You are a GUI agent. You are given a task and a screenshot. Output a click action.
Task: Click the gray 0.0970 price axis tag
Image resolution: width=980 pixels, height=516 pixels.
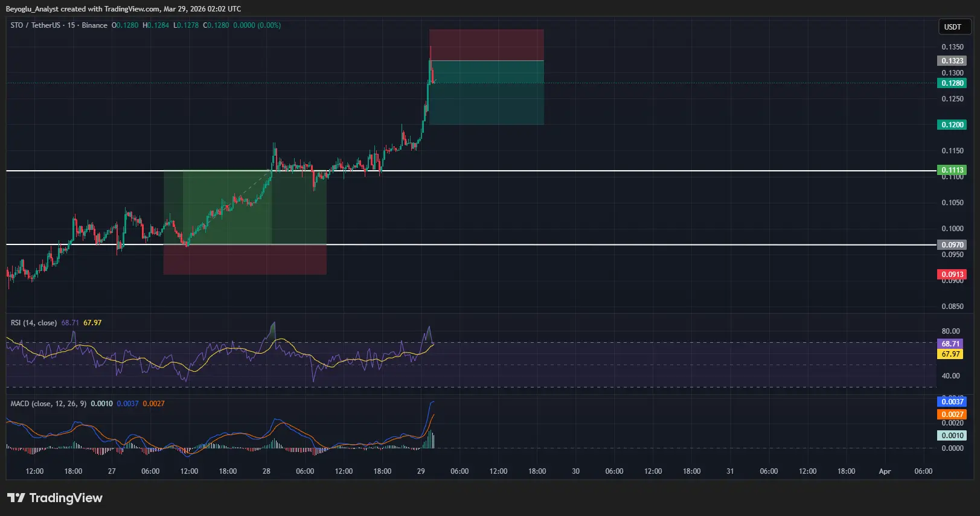click(952, 245)
